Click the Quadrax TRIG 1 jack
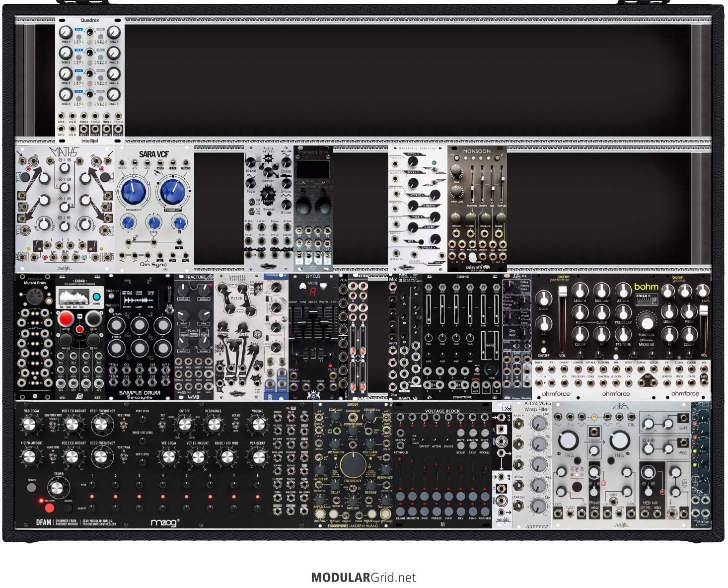 [84, 116]
